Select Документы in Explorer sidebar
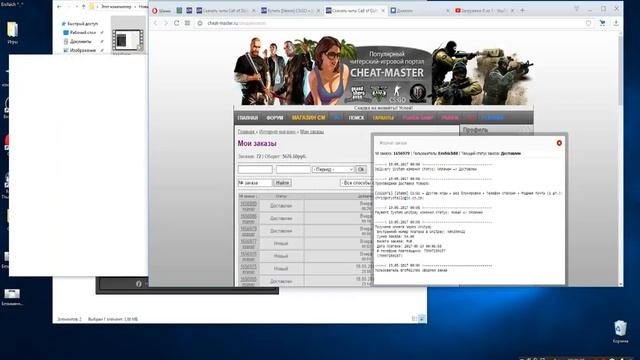The height and width of the screenshot is (360, 640). click(80, 41)
